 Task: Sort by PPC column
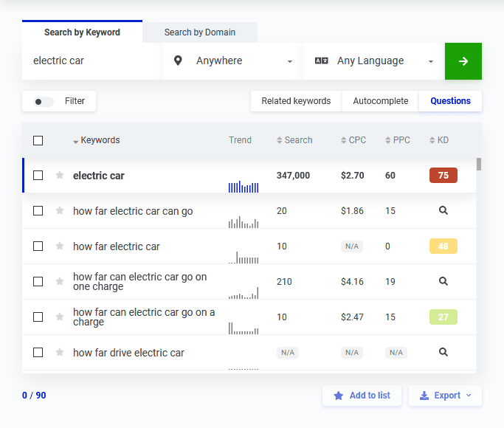coord(398,140)
